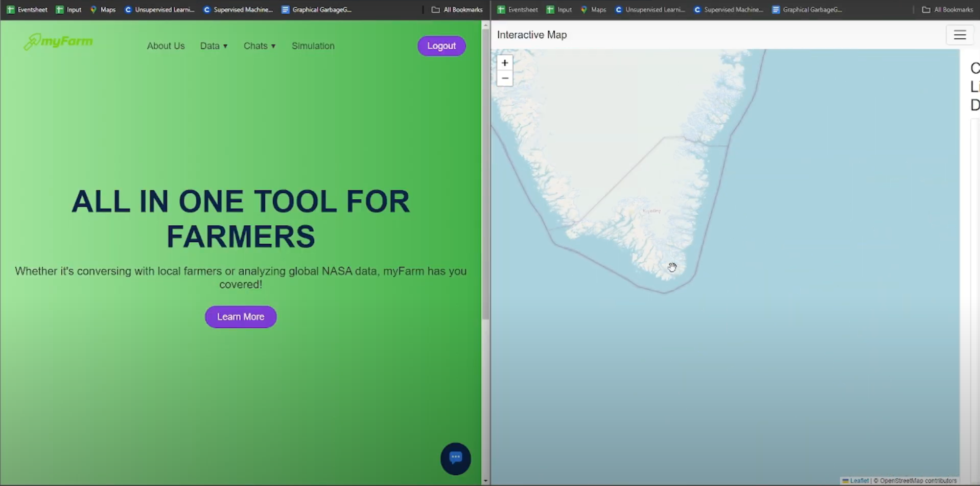This screenshot has height=486, width=980.
Task: Open the Chats dropdown menu
Action: (259, 45)
